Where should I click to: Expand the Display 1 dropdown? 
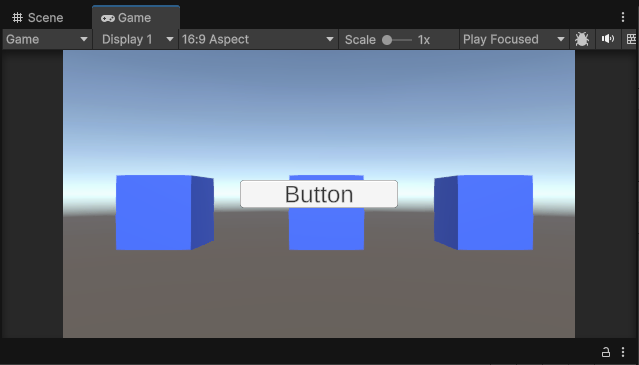click(x=135, y=40)
